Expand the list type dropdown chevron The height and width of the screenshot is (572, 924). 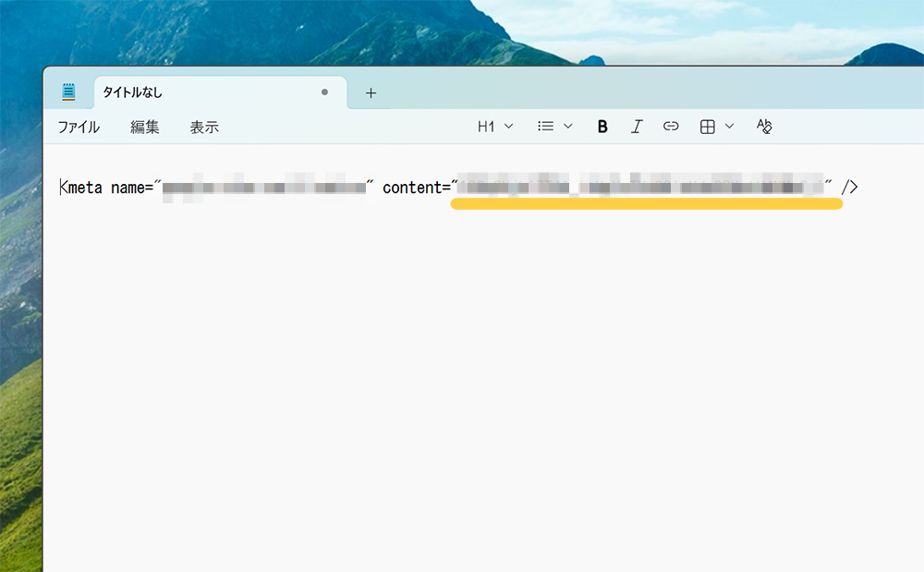[568, 126]
